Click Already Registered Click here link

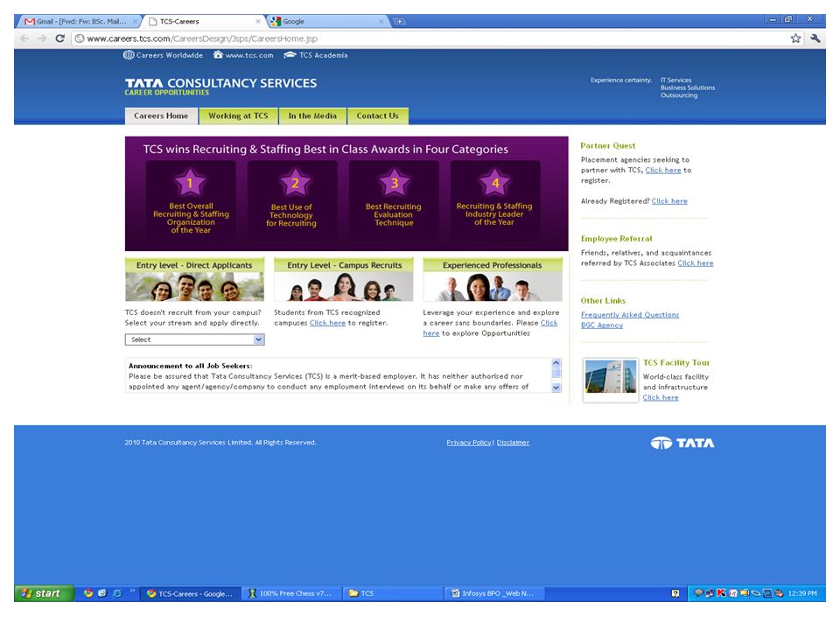tap(669, 201)
